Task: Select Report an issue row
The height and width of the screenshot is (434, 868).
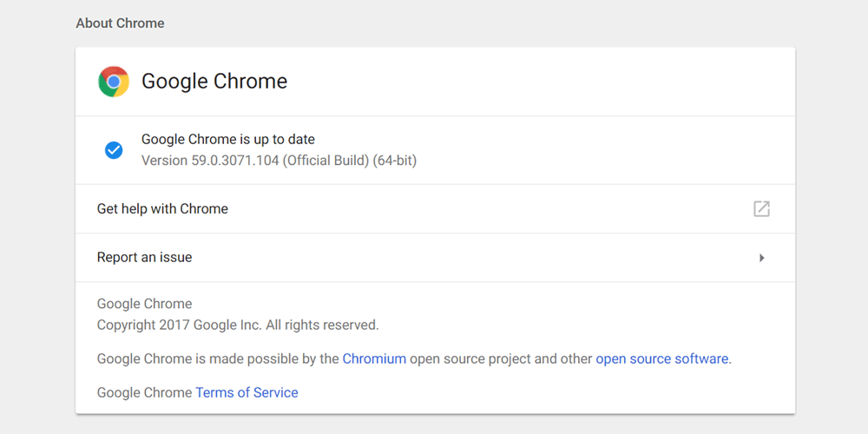Action: click(x=435, y=258)
